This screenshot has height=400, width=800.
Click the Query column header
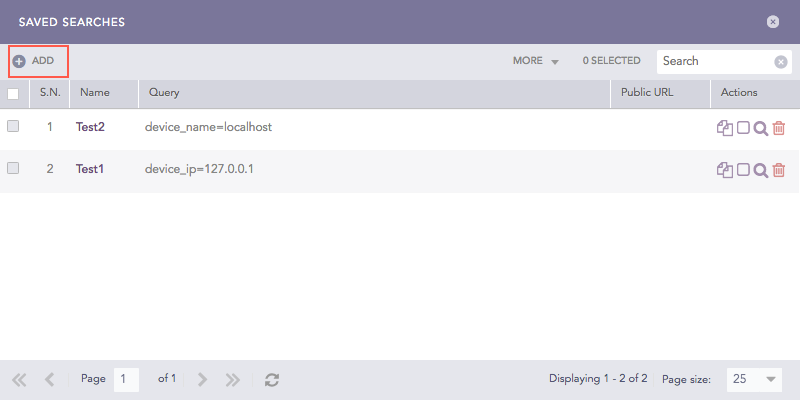[x=163, y=93]
